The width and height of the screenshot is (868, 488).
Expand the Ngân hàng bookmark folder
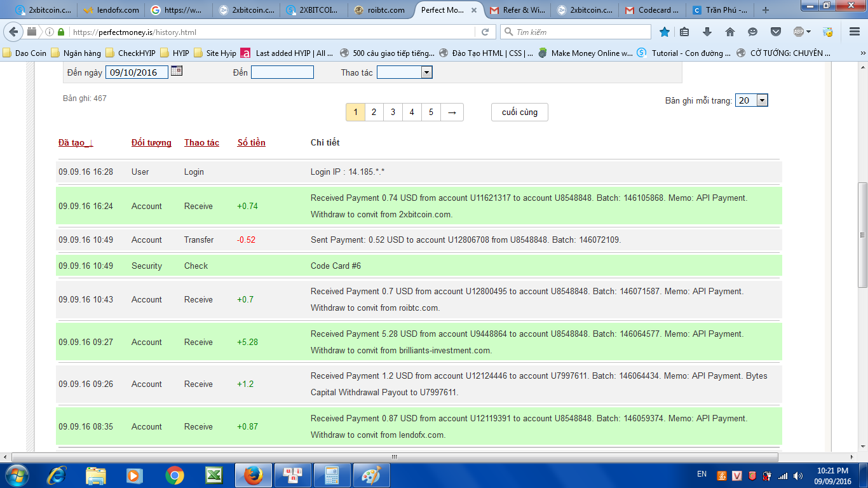click(76, 53)
